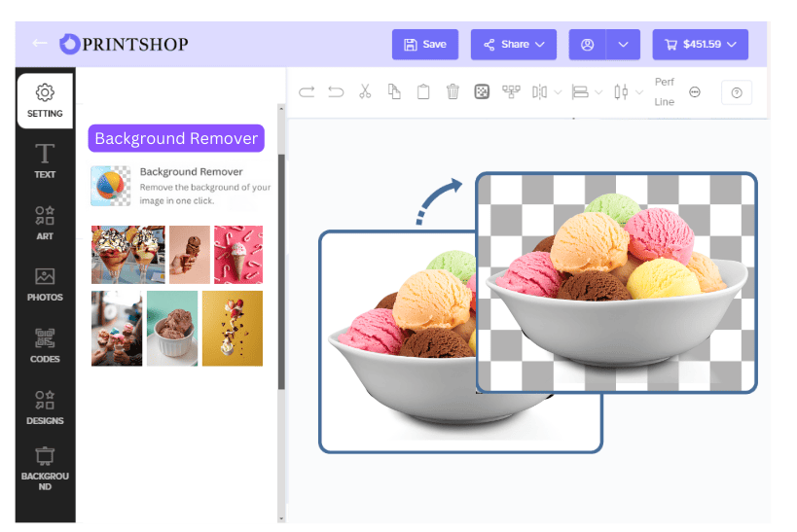The height and width of the screenshot is (532, 797).
Task: Expand the align options chevron
Action: tap(598, 92)
